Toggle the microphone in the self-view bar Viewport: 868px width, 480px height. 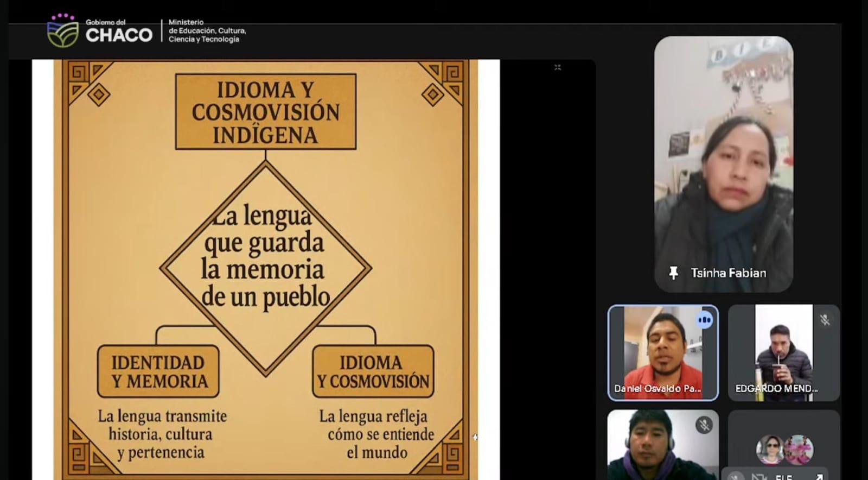click(735, 476)
